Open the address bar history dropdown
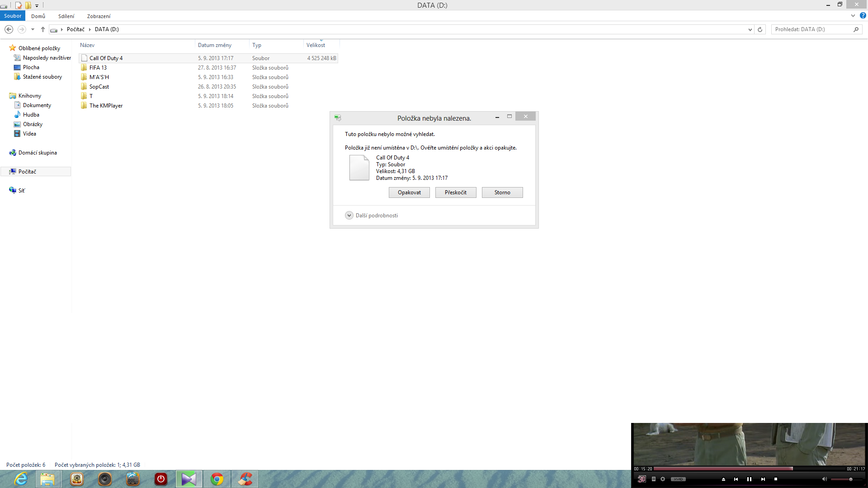This screenshot has width=868, height=488. (x=750, y=29)
